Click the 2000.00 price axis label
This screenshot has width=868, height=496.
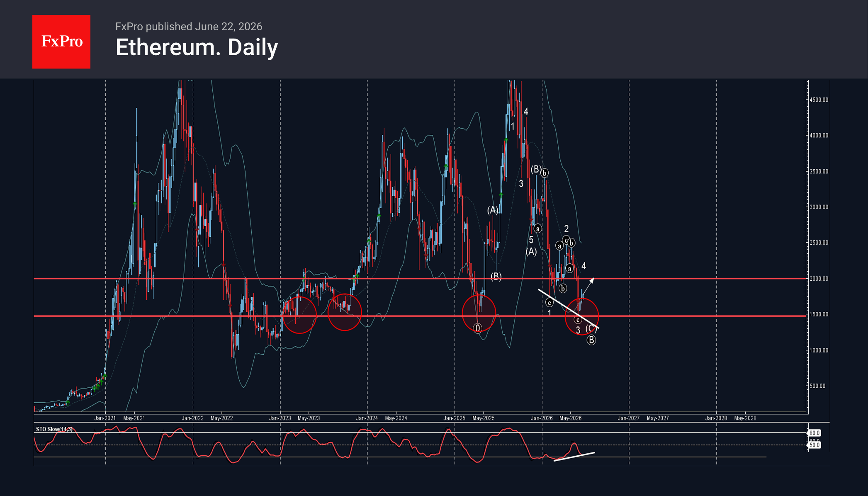[x=819, y=279]
